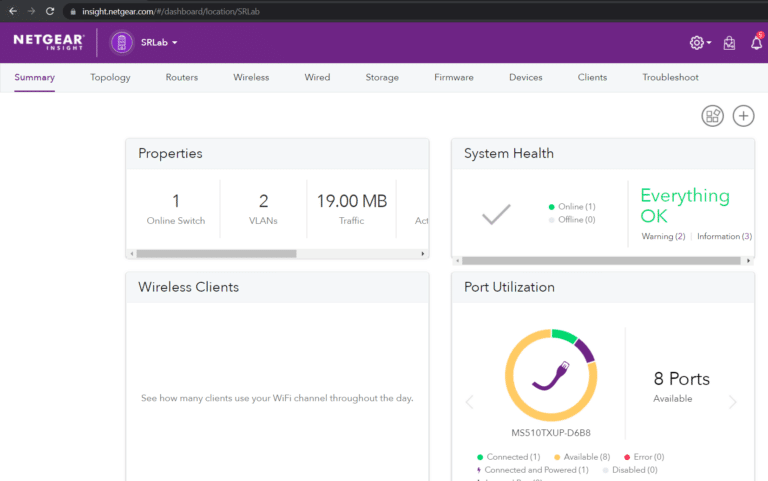Open the notifications bell
The image size is (768, 481).
(757, 43)
